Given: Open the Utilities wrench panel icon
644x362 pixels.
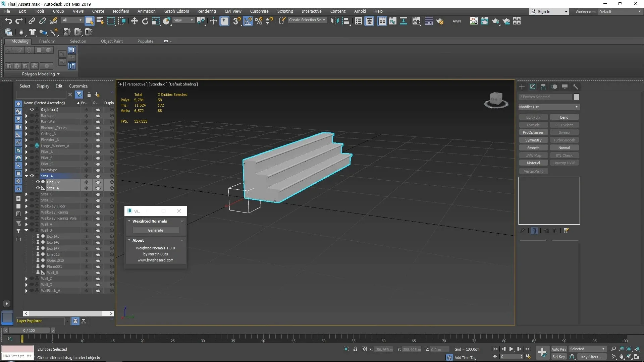Looking at the screenshot, I should pos(576,87).
